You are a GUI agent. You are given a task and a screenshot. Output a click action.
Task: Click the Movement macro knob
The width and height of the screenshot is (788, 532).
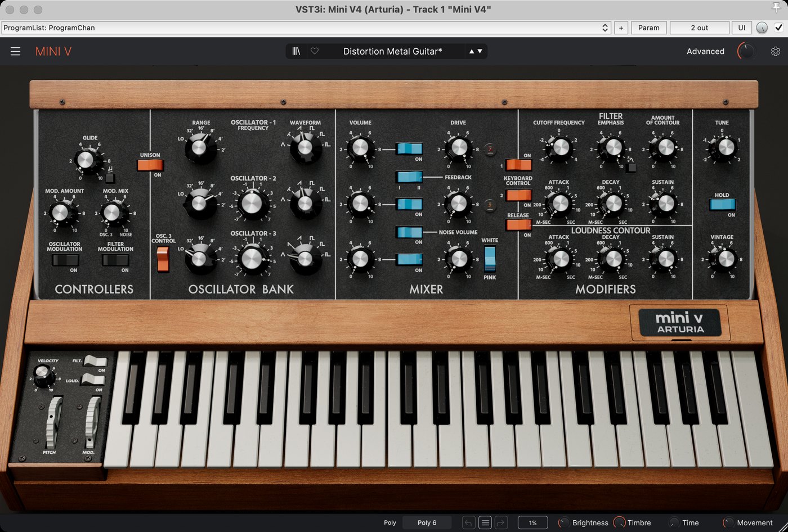click(x=728, y=522)
